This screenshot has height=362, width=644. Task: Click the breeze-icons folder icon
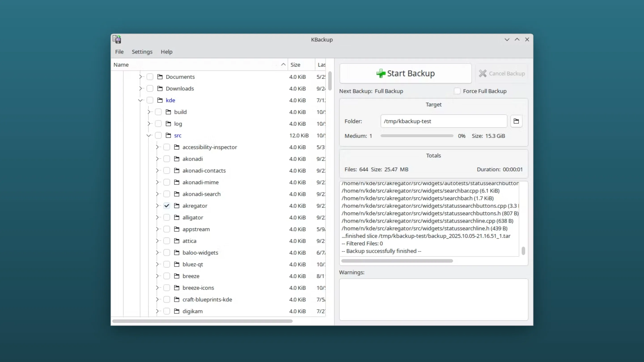(177, 288)
